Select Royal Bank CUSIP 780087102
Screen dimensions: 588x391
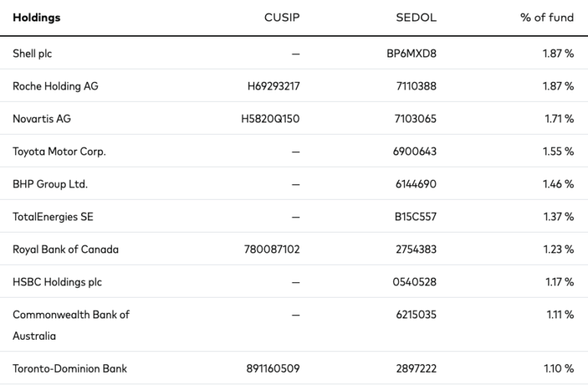click(272, 249)
